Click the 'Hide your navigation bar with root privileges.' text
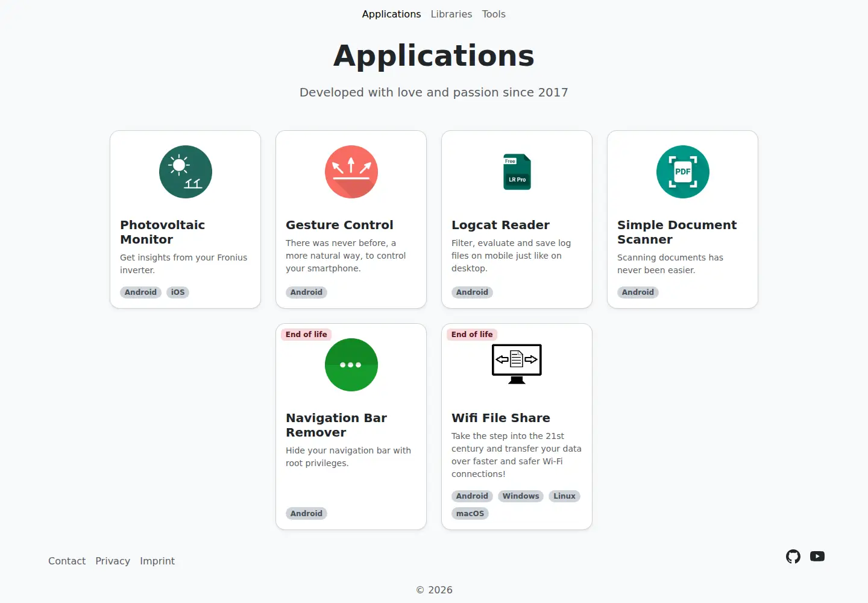This screenshot has height=603, width=868. 348,456
